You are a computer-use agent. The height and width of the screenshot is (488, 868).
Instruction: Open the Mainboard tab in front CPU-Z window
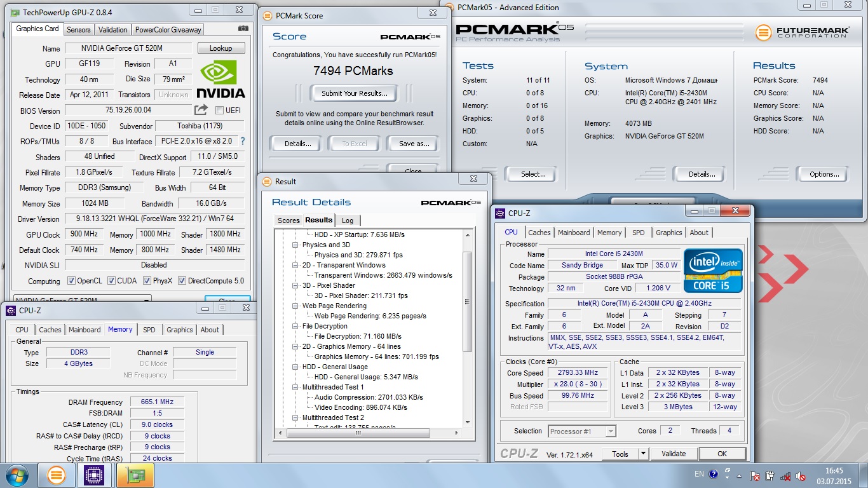[574, 233]
